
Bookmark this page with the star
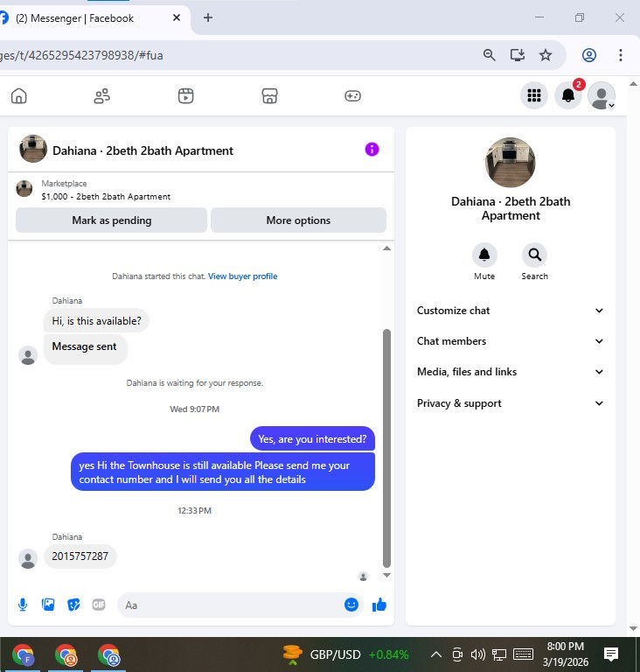pos(546,55)
